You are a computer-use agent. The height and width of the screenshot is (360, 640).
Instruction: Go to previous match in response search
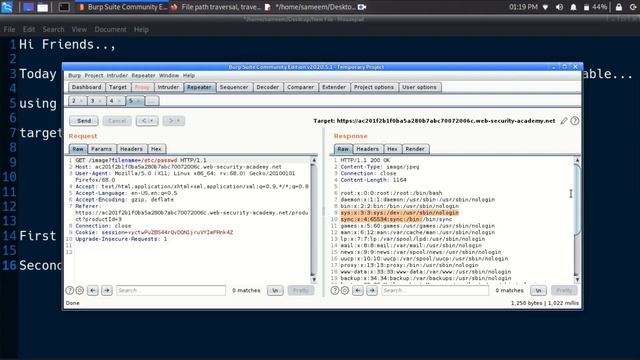358,290
